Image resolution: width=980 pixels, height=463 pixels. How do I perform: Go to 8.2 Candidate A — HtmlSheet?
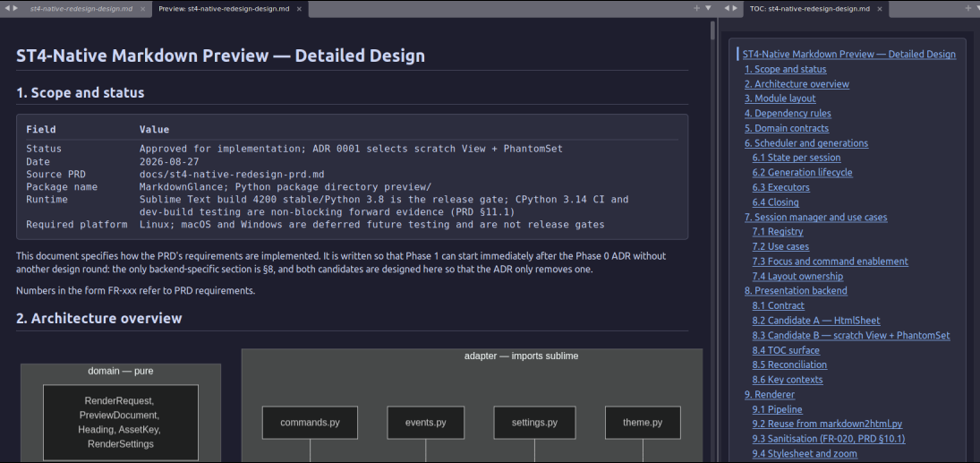[816, 321]
